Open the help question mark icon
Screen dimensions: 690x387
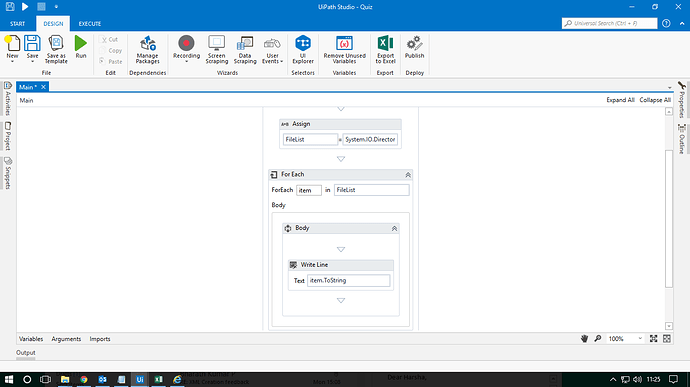666,23
